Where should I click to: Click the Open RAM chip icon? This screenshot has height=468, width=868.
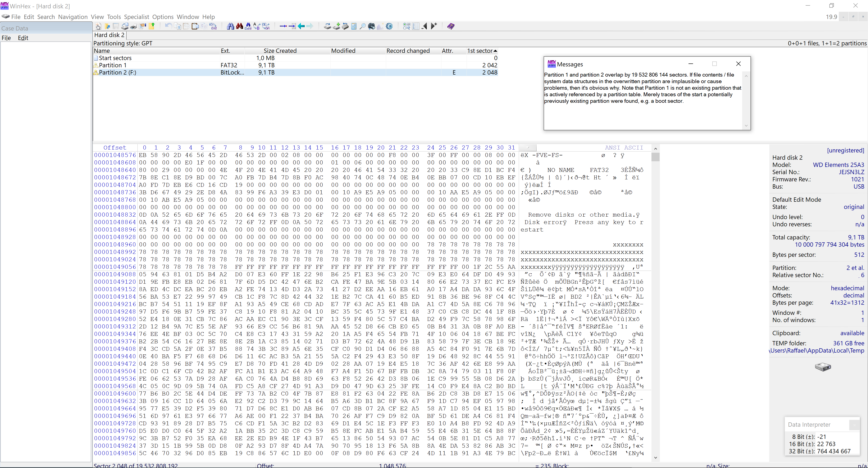pos(345,26)
